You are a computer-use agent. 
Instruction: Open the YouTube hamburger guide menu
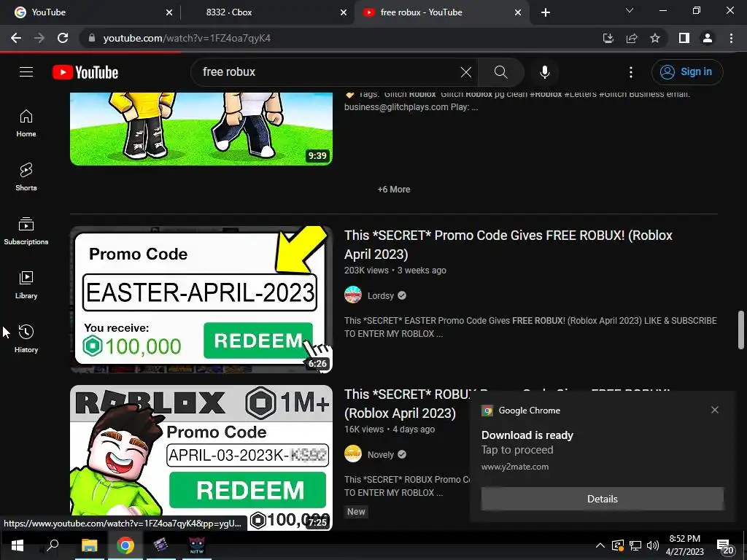click(26, 72)
